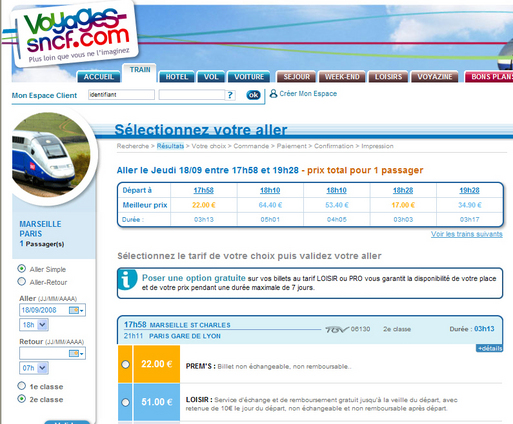Open the Retour date calendar picker icon
Image resolution: width=513 pixels, height=424 pixels.
76,353
